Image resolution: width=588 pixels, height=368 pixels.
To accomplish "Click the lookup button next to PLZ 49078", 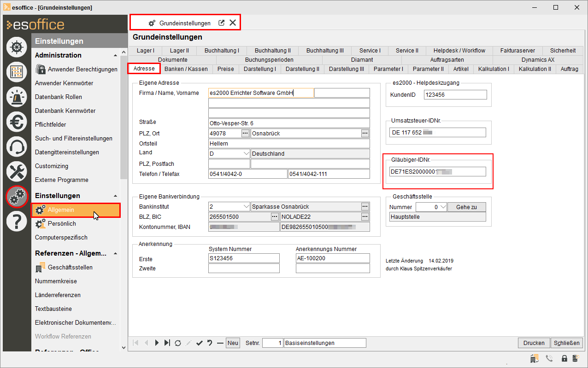I will 246,133.
